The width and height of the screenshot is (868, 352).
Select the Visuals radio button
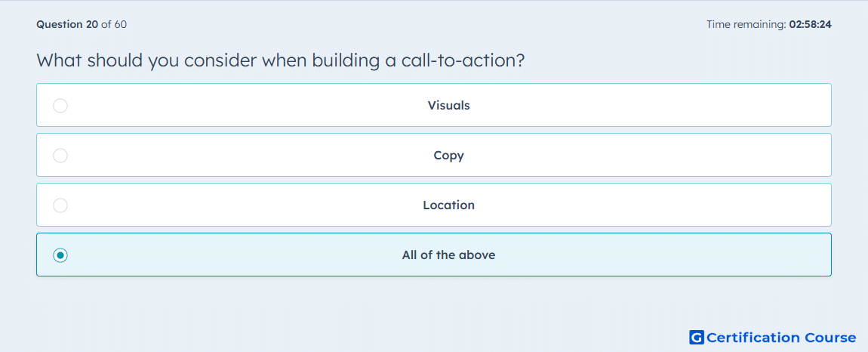coord(60,105)
